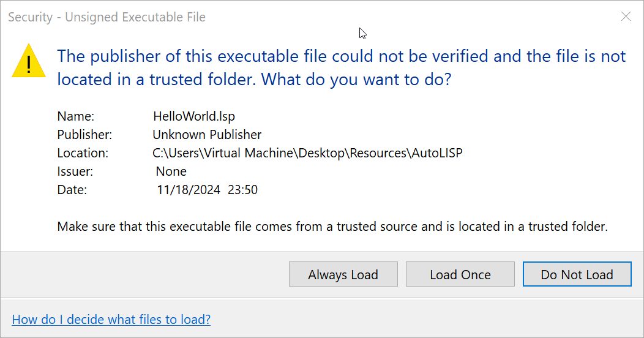Click the 'Make sure that this executable' message
Screen dimensions: 644x338
(x=332, y=227)
